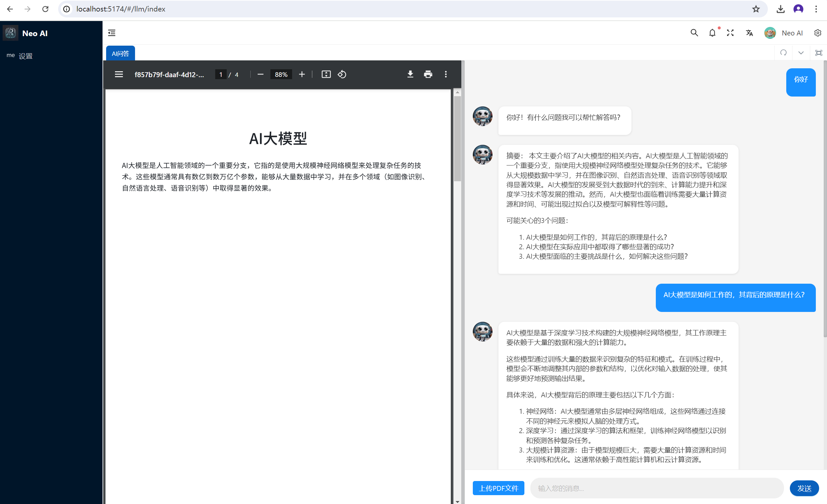Print the PDF document
The width and height of the screenshot is (827, 504).
point(428,75)
